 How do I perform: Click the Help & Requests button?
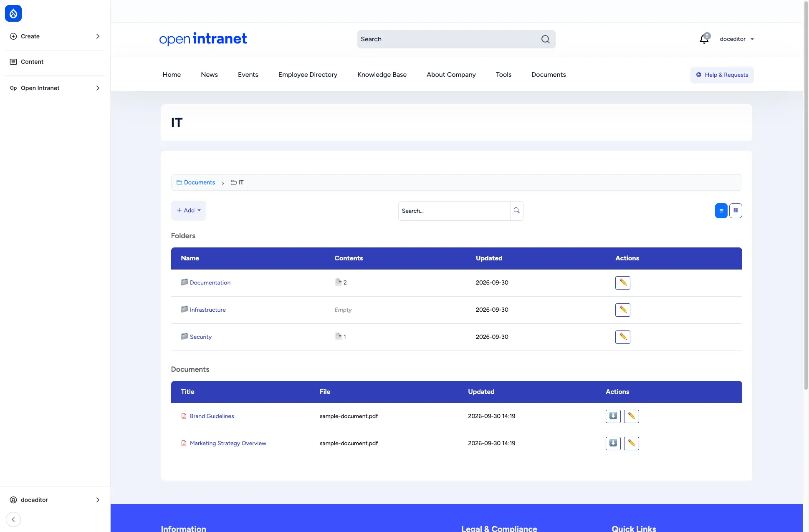pos(722,75)
